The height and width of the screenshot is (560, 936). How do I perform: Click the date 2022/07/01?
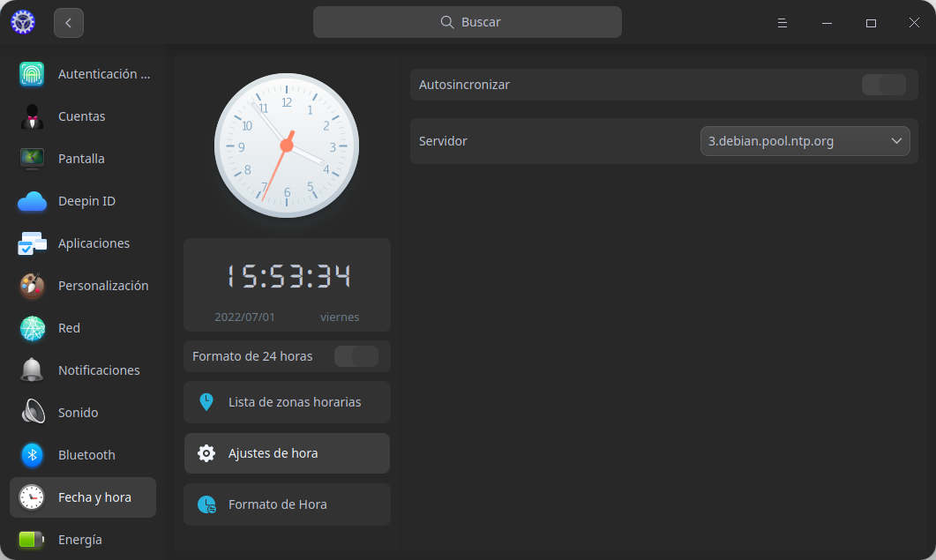(x=244, y=317)
